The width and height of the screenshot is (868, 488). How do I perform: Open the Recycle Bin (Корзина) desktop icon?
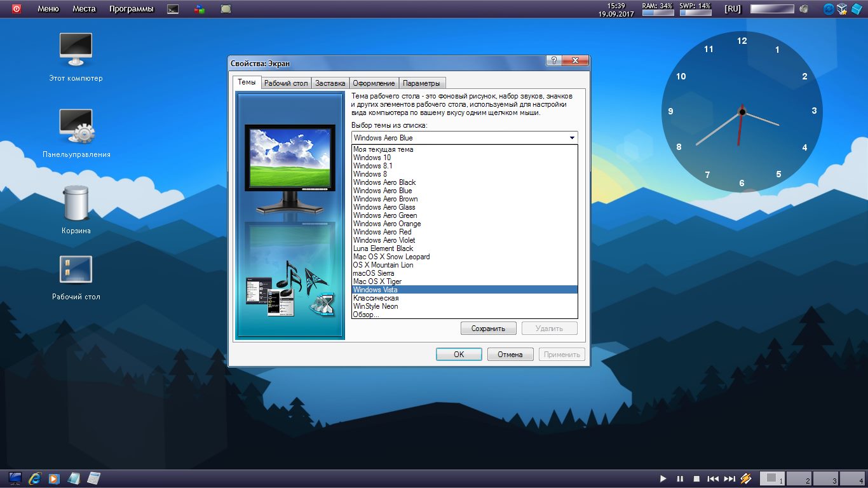tap(76, 205)
